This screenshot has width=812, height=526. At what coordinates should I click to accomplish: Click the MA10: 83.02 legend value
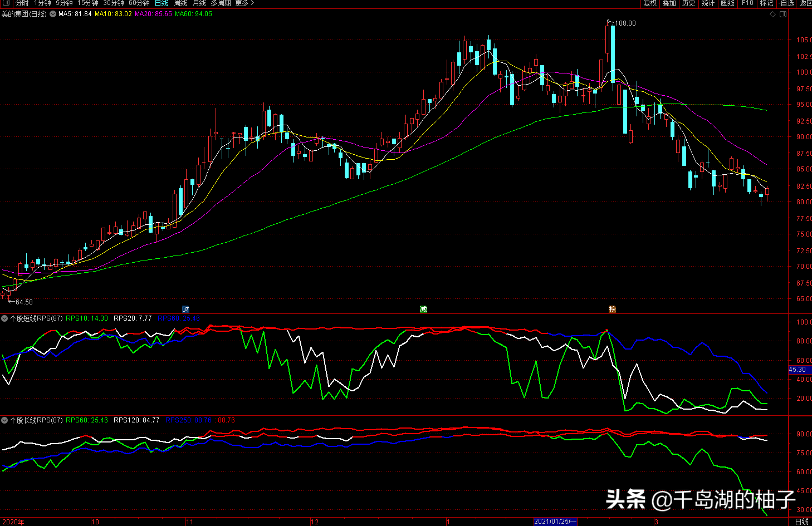point(114,14)
